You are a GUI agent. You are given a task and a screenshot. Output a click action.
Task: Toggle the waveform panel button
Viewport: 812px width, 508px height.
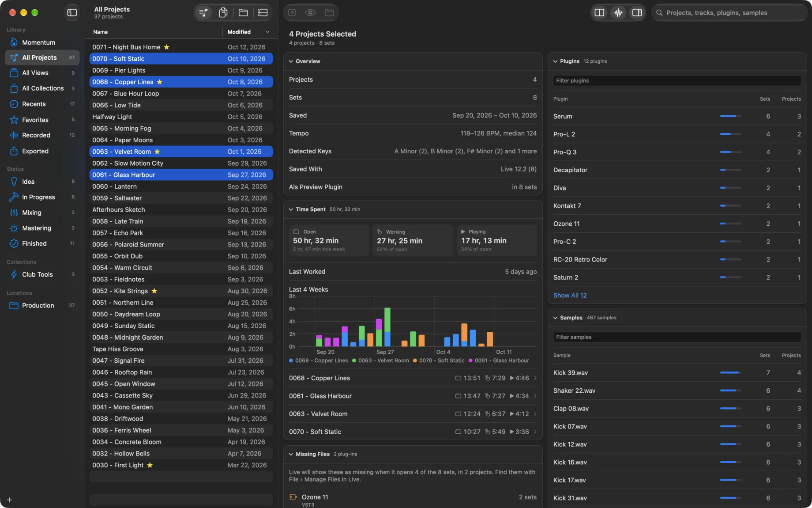click(x=618, y=13)
